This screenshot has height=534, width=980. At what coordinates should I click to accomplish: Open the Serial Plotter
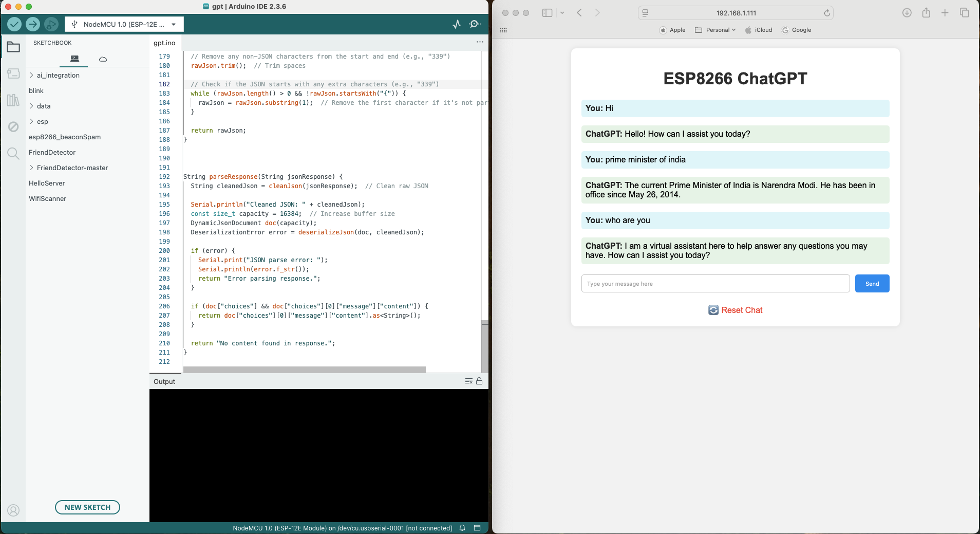click(457, 24)
